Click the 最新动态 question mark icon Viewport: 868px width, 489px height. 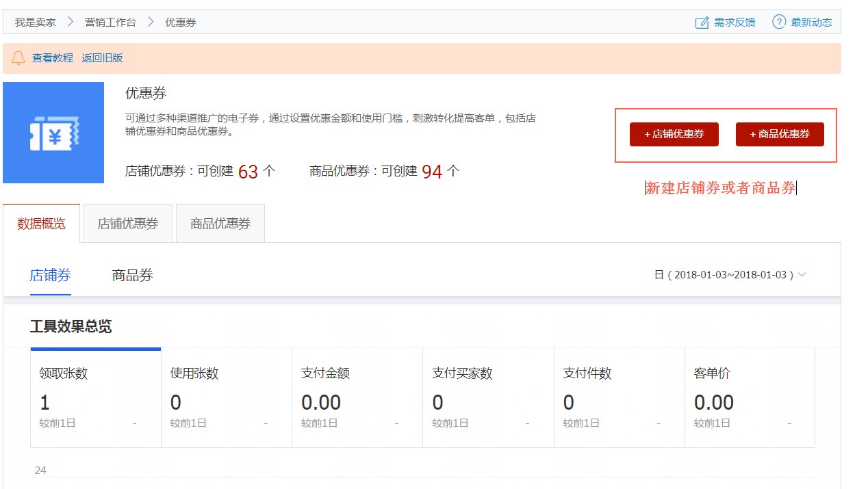click(779, 22)
